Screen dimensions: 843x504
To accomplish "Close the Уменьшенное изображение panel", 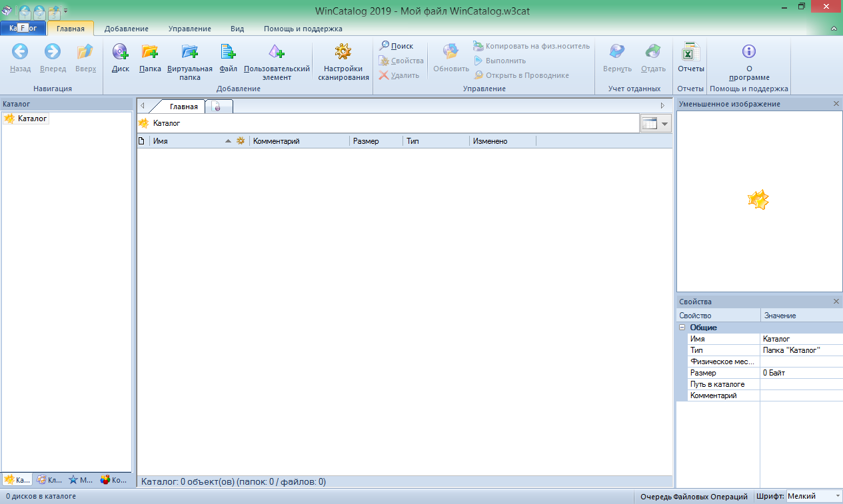I will [x=836, y=103].
